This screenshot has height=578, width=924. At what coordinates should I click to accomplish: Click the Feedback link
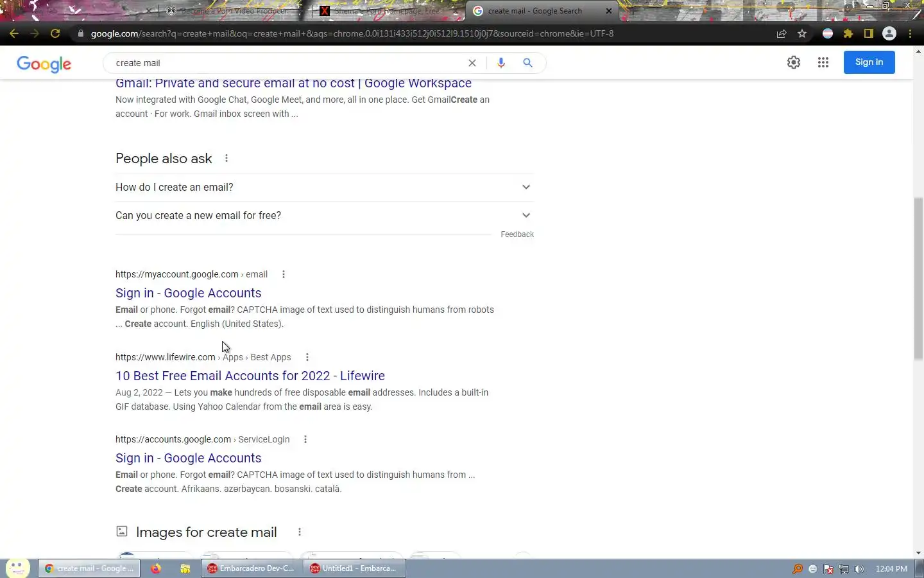(x=517, y=234)
